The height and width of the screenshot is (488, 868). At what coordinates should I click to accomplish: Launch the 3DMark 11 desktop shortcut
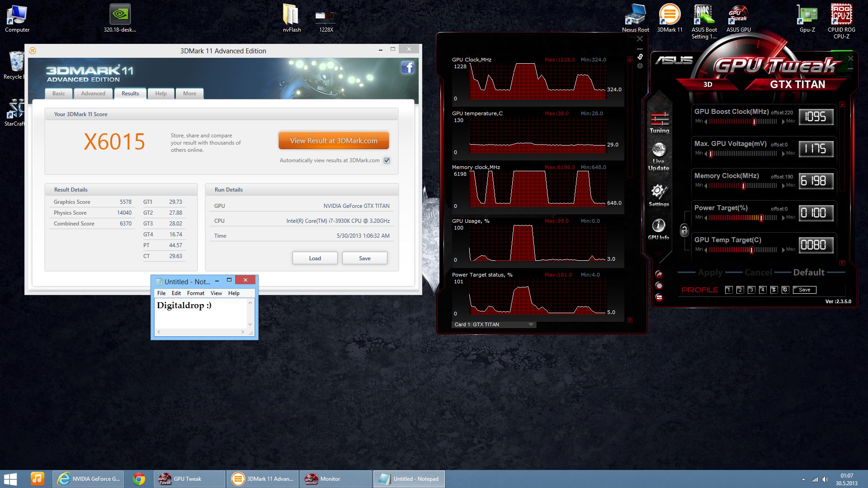(x=670, y=19)
